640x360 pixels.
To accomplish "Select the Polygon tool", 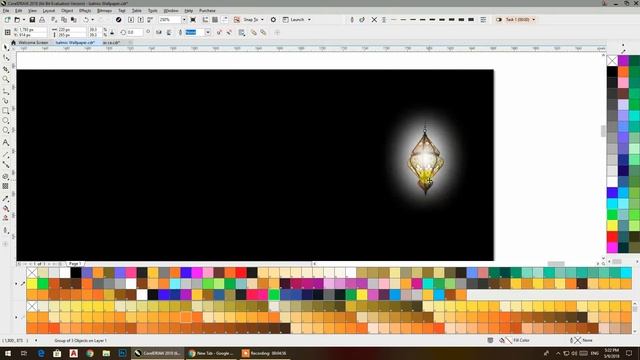I will [x=6, y=131].
